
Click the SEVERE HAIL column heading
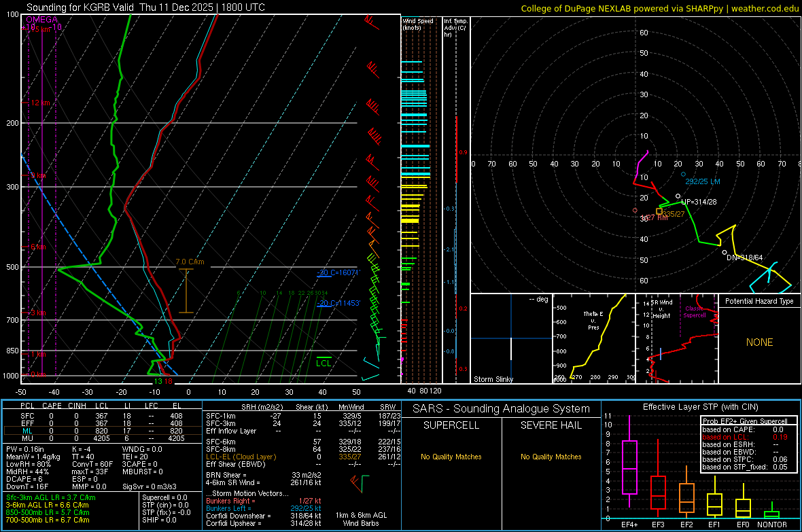551,425
